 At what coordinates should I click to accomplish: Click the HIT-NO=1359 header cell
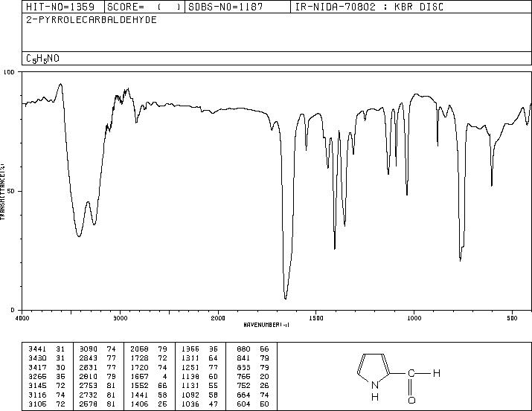60,7
